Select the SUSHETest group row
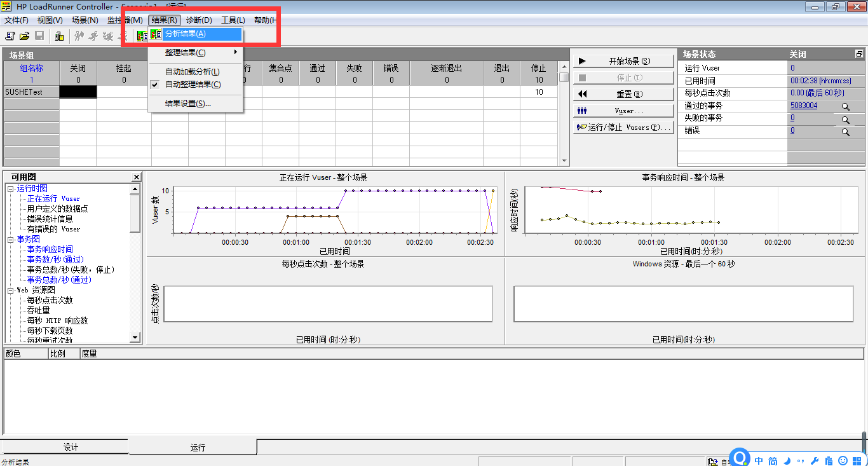Image resolution: width=868 pixels, height=466 pixels. coord(32,92)
